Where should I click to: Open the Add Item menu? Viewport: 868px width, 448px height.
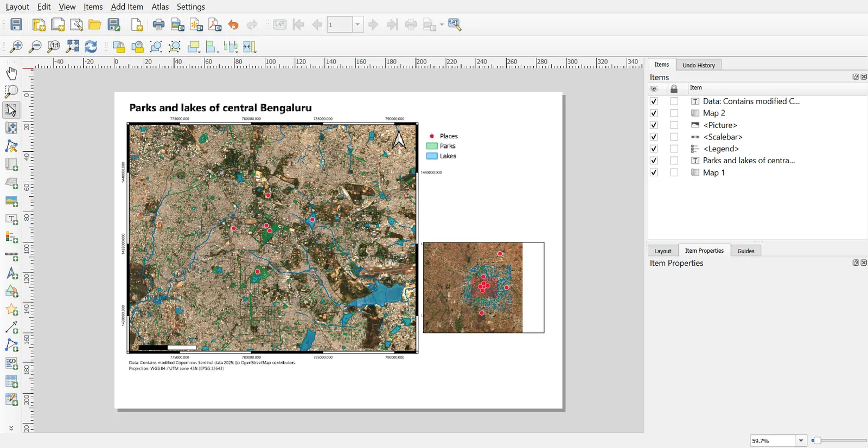127,7
